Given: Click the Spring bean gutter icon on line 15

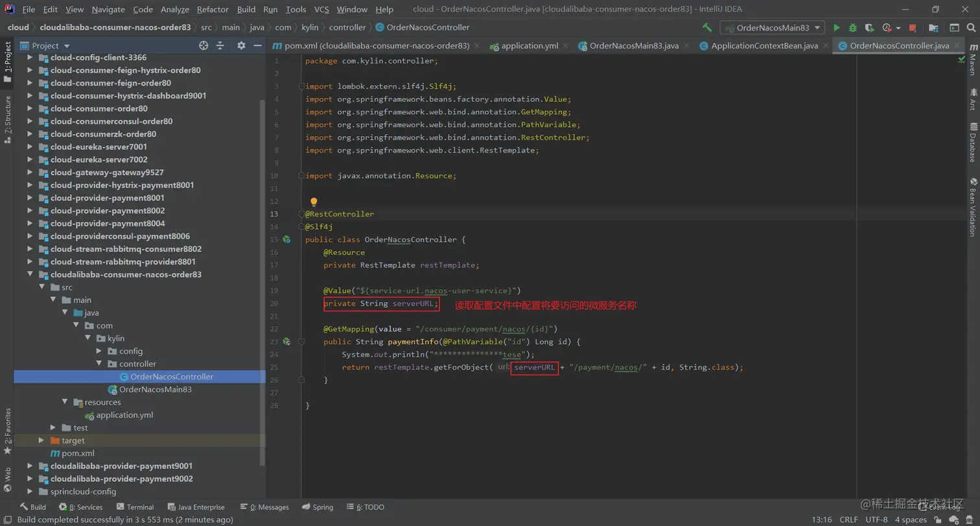Looking at the screenshot, I should tap(286, 240).
